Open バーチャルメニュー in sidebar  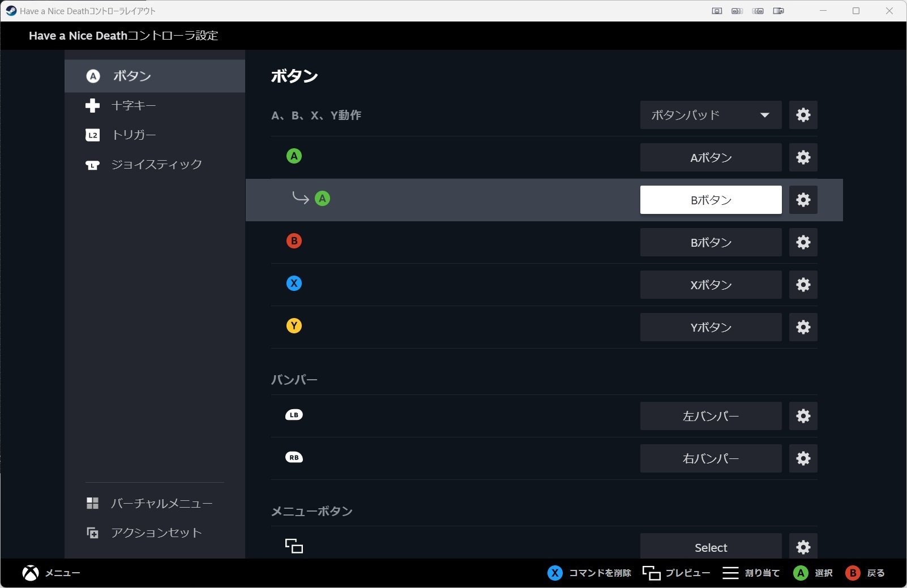pos(155,503)
